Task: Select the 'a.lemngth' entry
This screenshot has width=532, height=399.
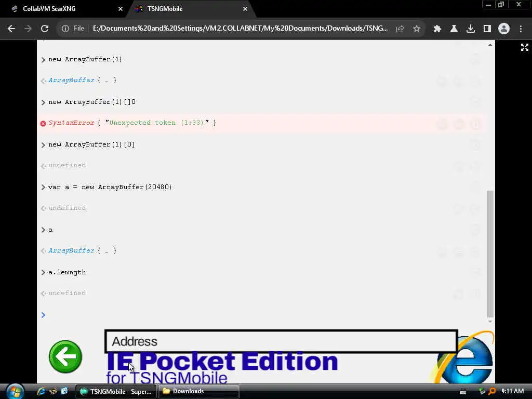Action: coord(67,272)
